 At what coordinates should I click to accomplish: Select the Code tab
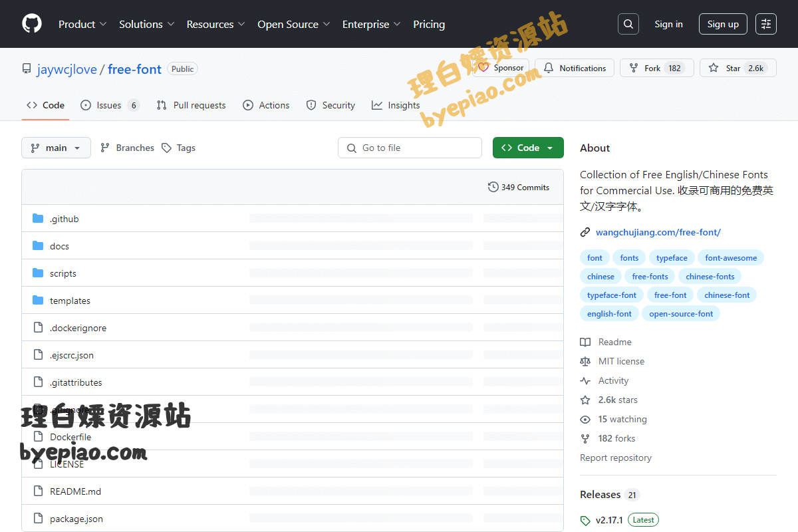[x=45, y=105]
